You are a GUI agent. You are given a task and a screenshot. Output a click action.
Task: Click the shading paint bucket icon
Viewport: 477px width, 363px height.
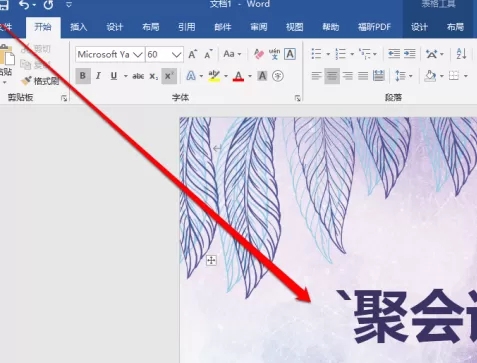(430, 76)
